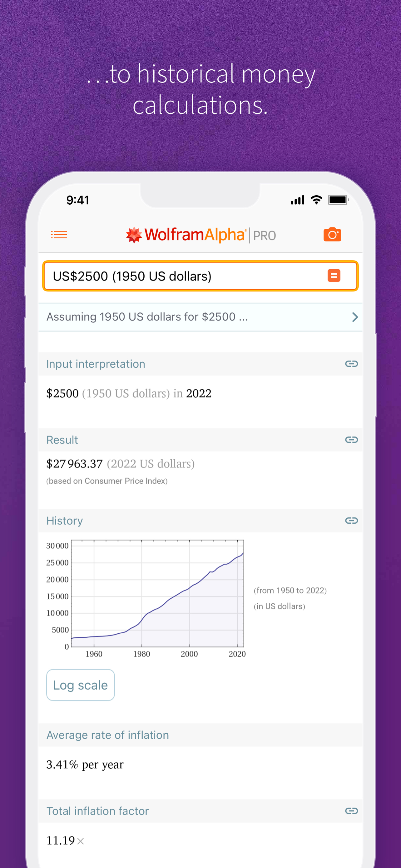Tap the Wi-Fi icon in status bar
This screenshot has width=401, height=868.
pyautogui.click(x=316, y=200)
